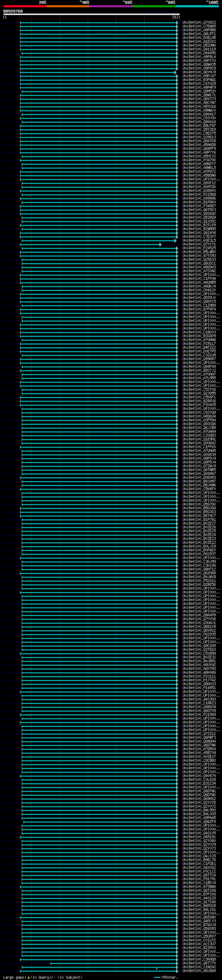Select hit label UniRef100_O65191
The height and width of the screenshot is (980, 222).
(x=199, y=837)
